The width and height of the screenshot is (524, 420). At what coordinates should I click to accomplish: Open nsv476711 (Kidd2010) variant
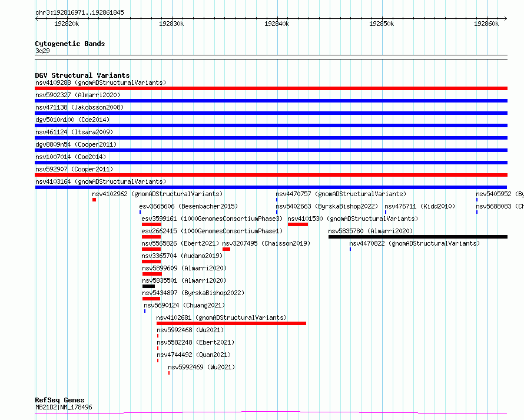[x=420, y=206]
